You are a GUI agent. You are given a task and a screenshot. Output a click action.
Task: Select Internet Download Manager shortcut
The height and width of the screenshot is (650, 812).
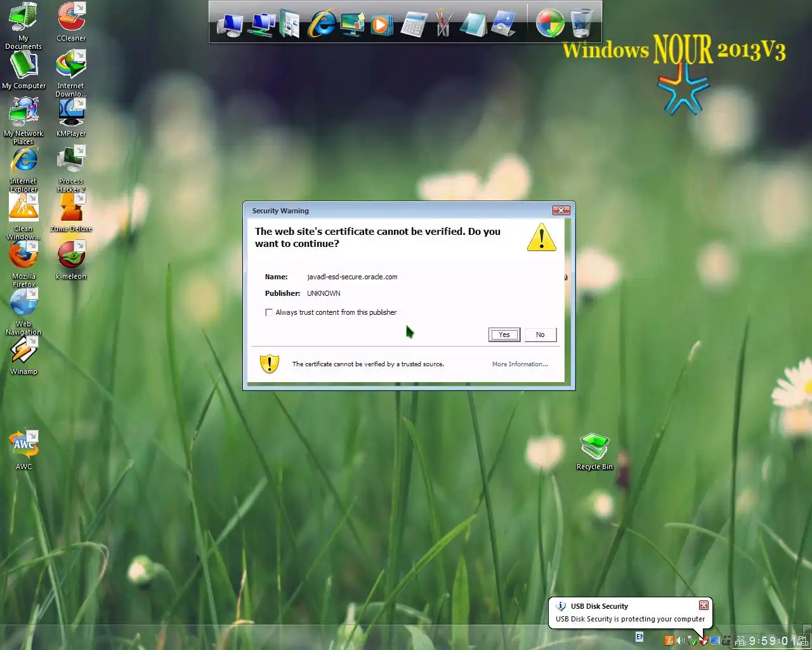coord(71,73)
